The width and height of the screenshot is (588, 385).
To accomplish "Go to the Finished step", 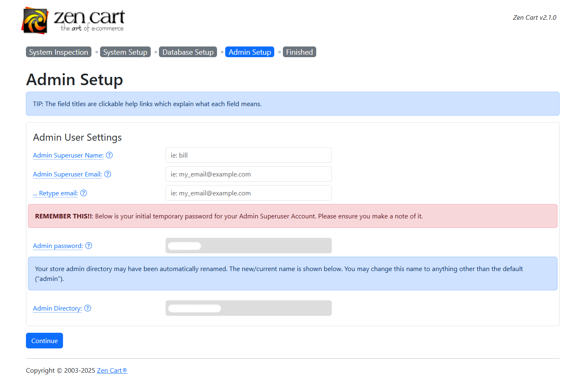I will point(299,52).
